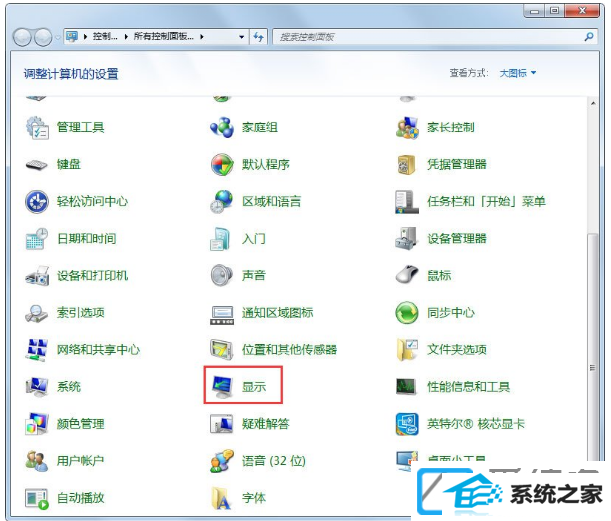The width and height of the screenshot is (611, 521).
Task: Click the 系统 text link
Action: 69,387
